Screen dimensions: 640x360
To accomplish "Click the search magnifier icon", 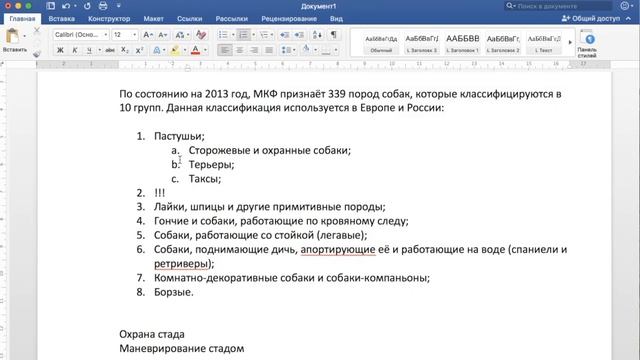I will tap(510, 6).
